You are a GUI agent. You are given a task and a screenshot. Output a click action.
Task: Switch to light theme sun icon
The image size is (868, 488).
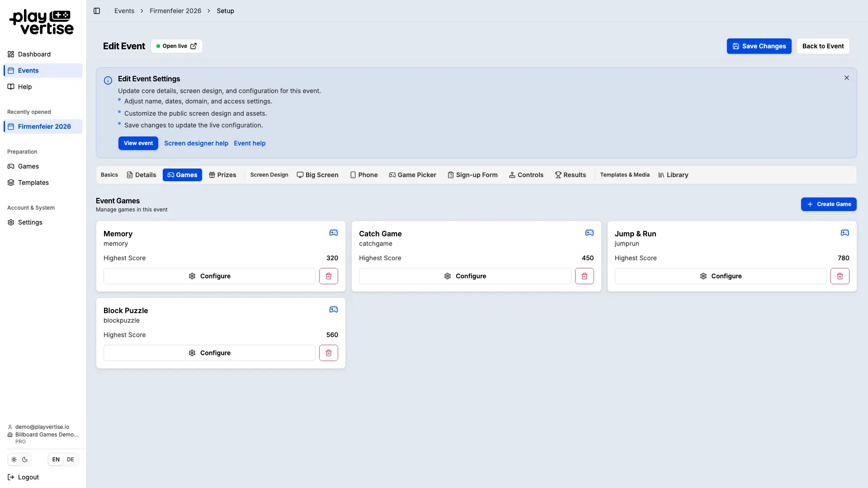(x=14, y=460)
